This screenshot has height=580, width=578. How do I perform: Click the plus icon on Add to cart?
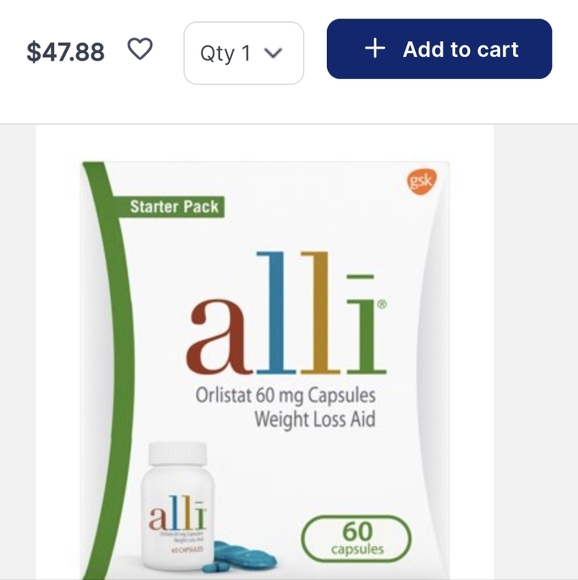click(375, 48)
